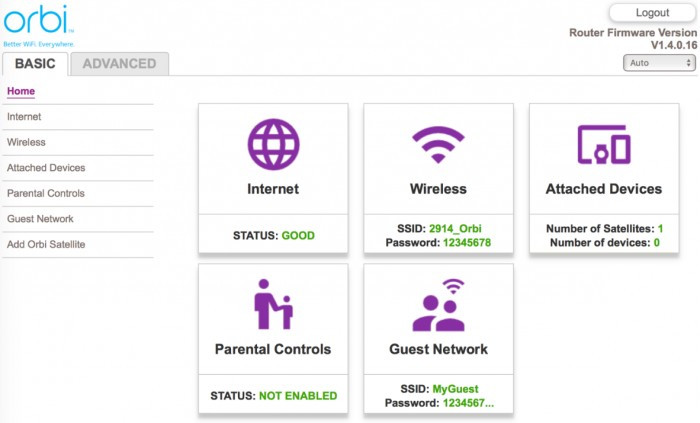Click the SSID 2914_Orbi wireless info
The image size is (700, 423).
(x=439, y=228)
